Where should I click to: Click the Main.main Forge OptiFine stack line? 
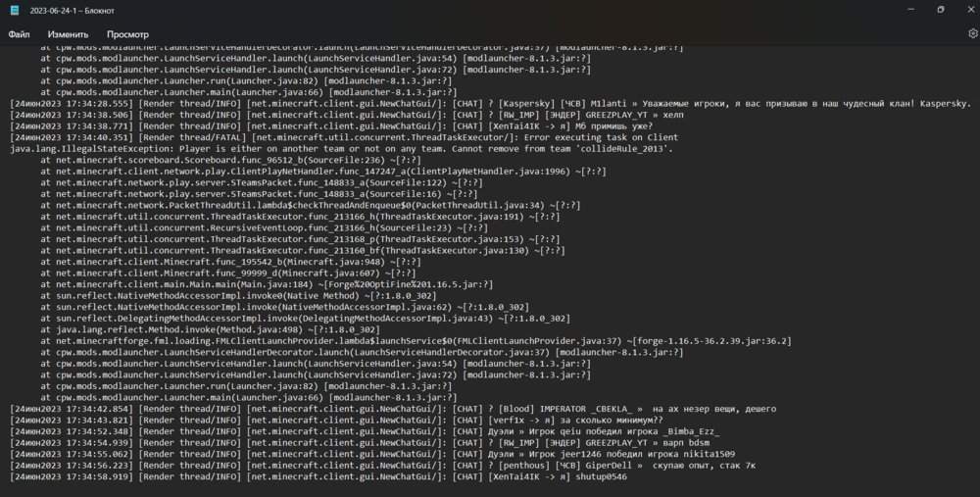[267, 284]
